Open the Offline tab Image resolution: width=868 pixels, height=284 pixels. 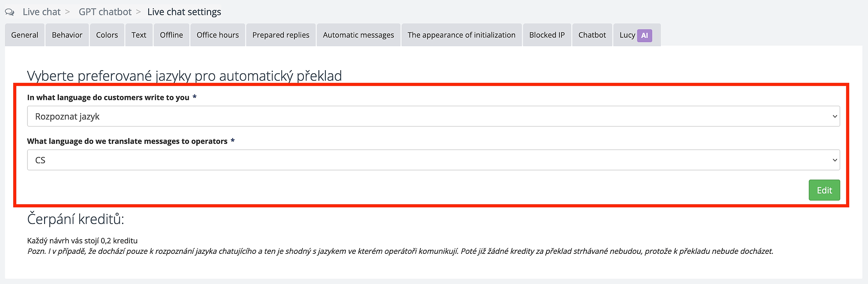(171, 35)
